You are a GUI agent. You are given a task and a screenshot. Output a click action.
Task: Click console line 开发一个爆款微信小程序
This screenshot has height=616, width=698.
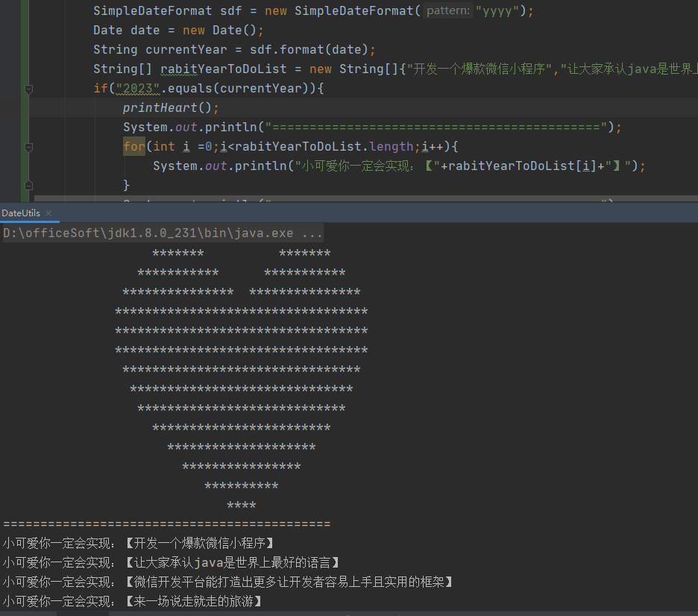139,543
